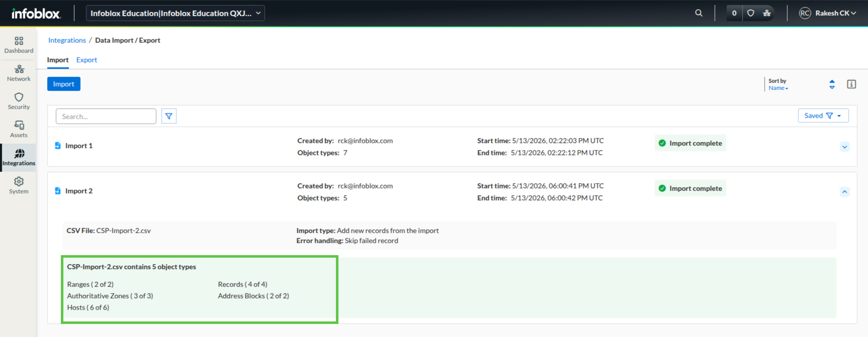Image resolution: width=868 pixels, height=337 pixels.
Task: Select Integrations in the sidebar
Action: pos(19,157)
